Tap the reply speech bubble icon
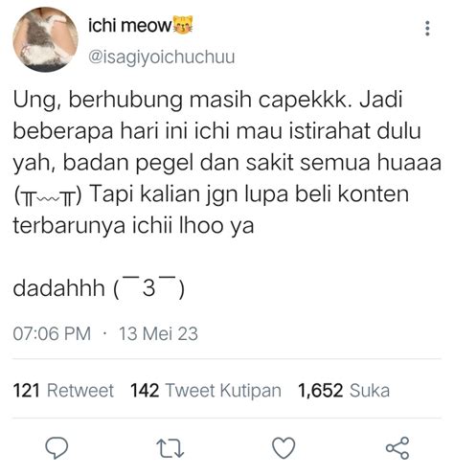 57,448
